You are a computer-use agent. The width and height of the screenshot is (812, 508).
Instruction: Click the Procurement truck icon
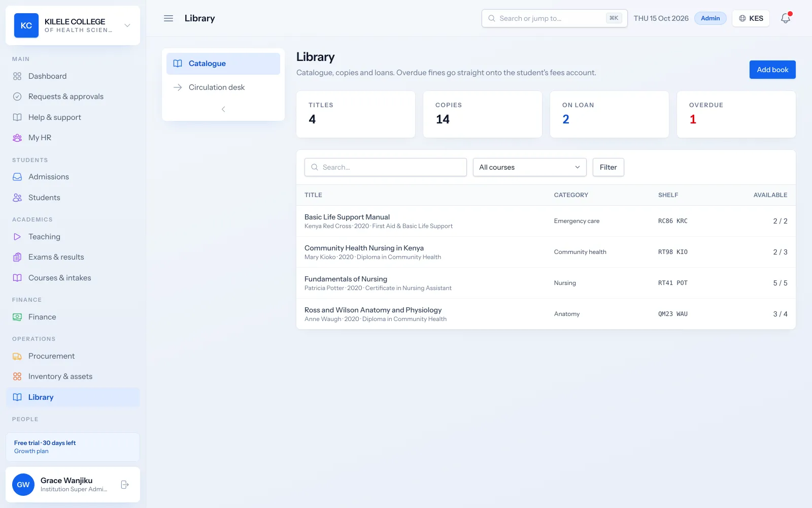point(17,356)
